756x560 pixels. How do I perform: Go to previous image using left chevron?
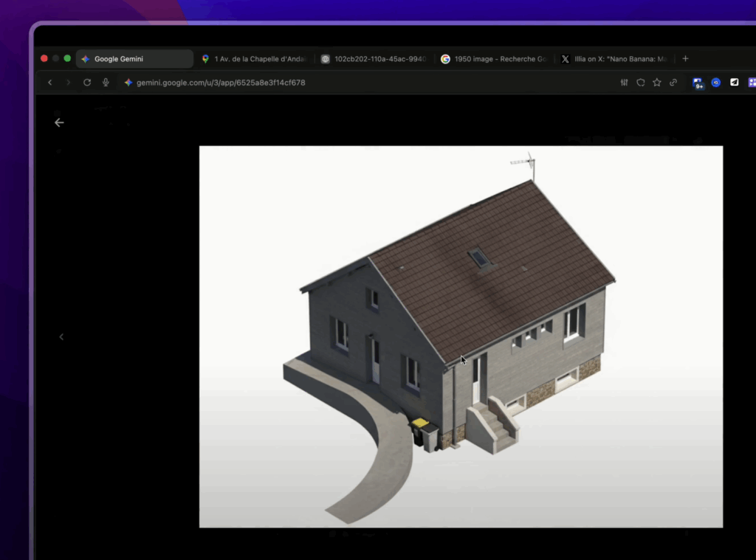coord(61,337)
